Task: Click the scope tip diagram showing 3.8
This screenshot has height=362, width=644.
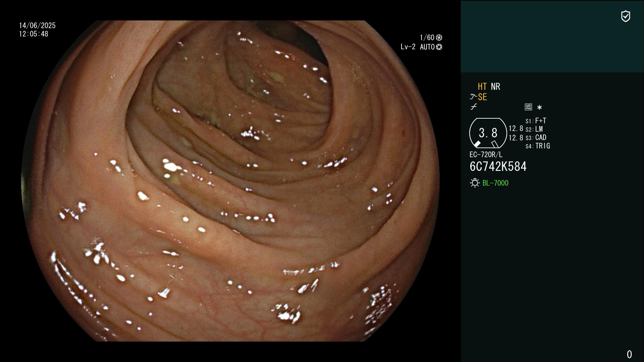Action: (x=488, y=133)
